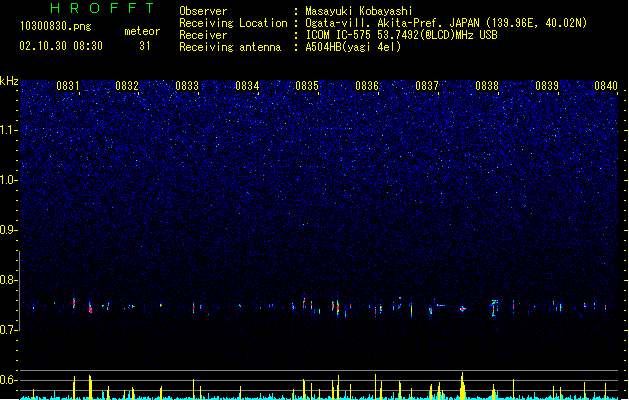Viewport: 629px width, 400px height.
Task: Click the name Masayuki Kobayashi
Action: click(x=359, y=11)
